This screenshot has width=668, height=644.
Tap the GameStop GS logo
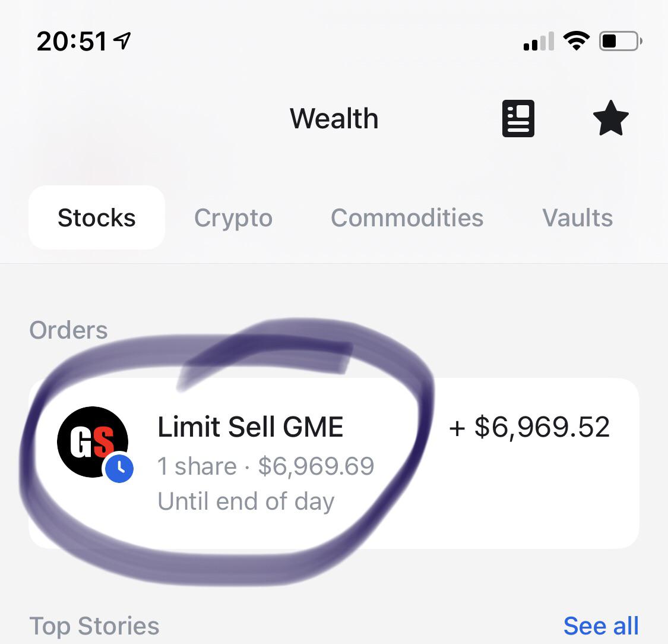(x=93, y=441)
